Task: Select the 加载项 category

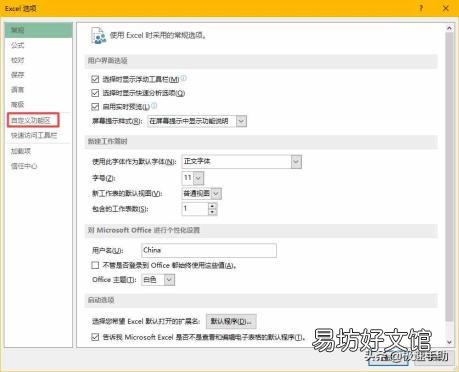Action: (x=39, y=151)
